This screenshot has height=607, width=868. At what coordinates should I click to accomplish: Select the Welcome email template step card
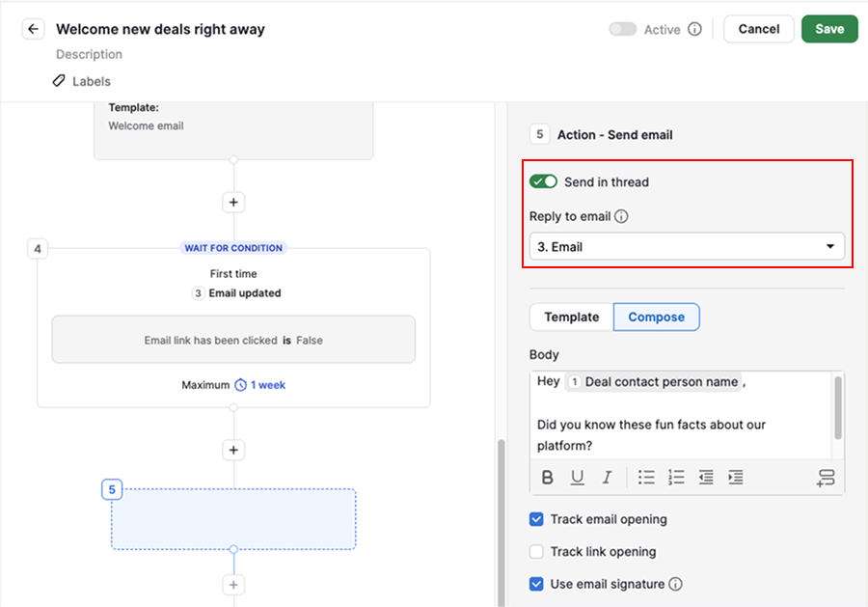coord(233,130)
